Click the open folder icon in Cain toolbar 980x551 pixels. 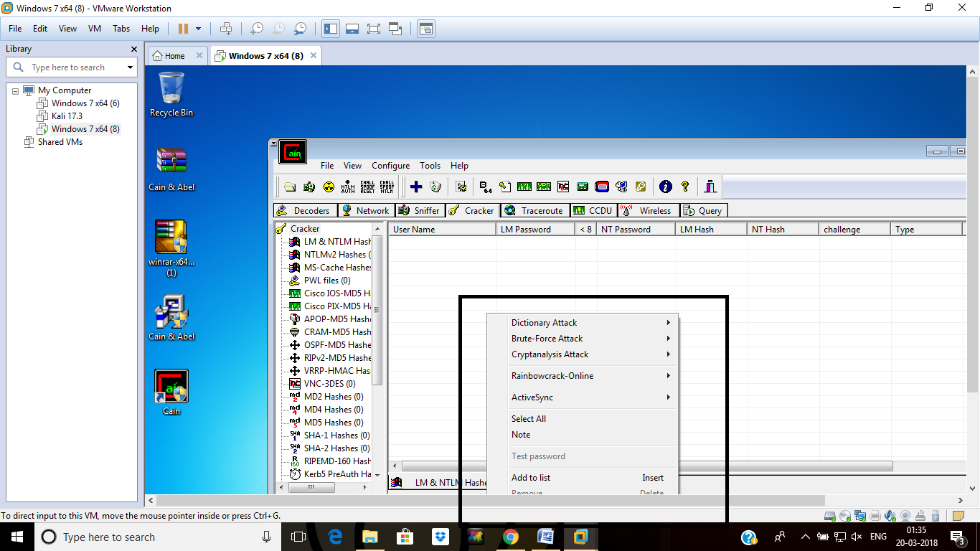coord(290,187)
